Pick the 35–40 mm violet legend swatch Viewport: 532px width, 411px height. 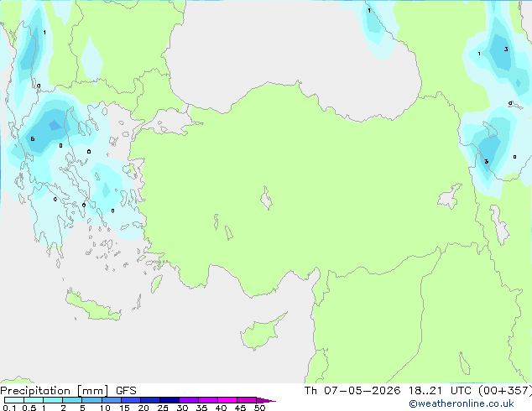point(208,400)
